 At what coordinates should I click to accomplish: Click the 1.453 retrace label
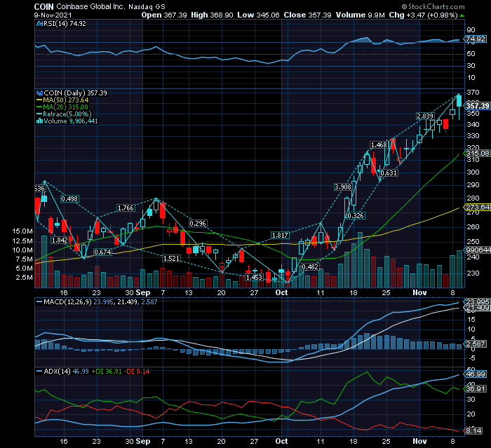point(254,278)
